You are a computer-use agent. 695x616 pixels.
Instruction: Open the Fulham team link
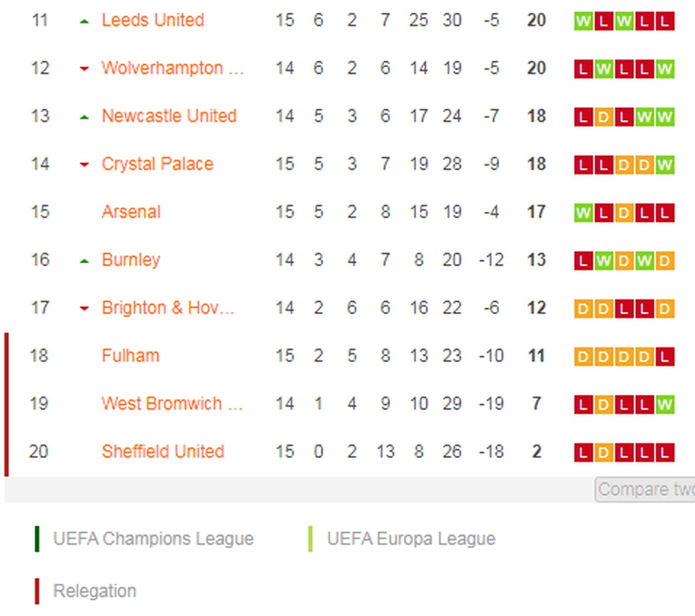point(130,356)
